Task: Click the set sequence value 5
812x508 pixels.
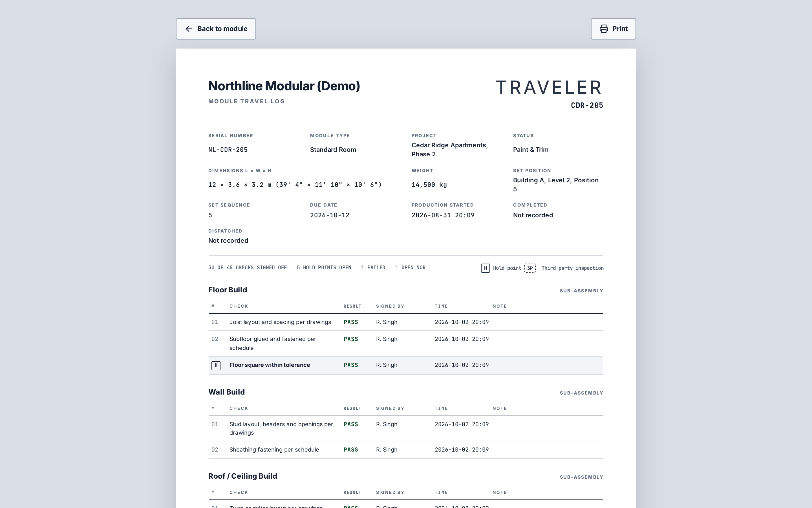Action: coord(210,215)
